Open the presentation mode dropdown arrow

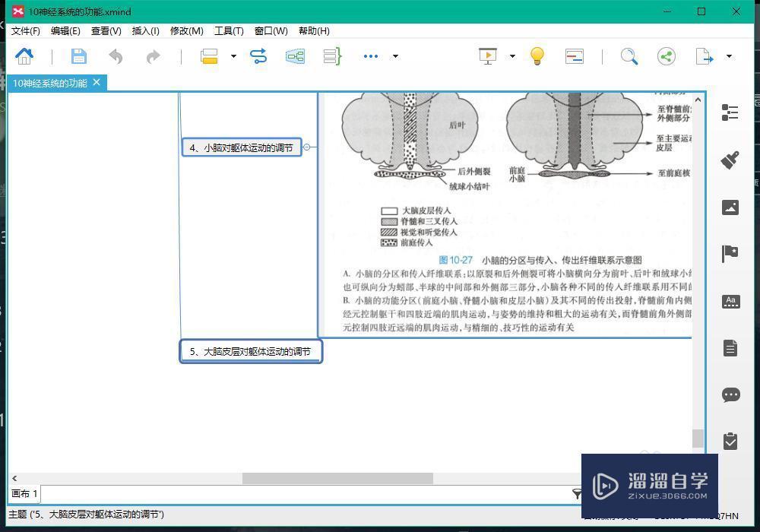[512, 56]
